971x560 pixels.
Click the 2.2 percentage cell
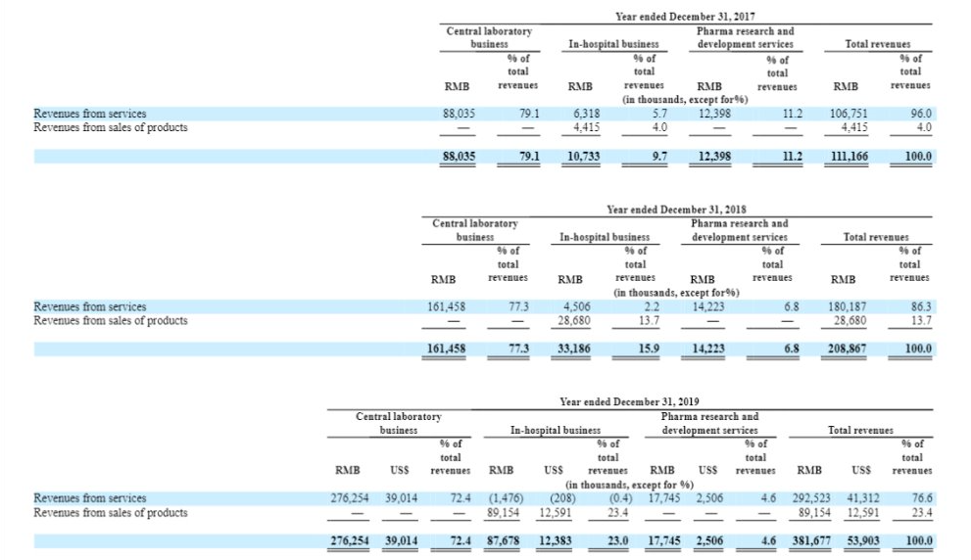[652, 306]
